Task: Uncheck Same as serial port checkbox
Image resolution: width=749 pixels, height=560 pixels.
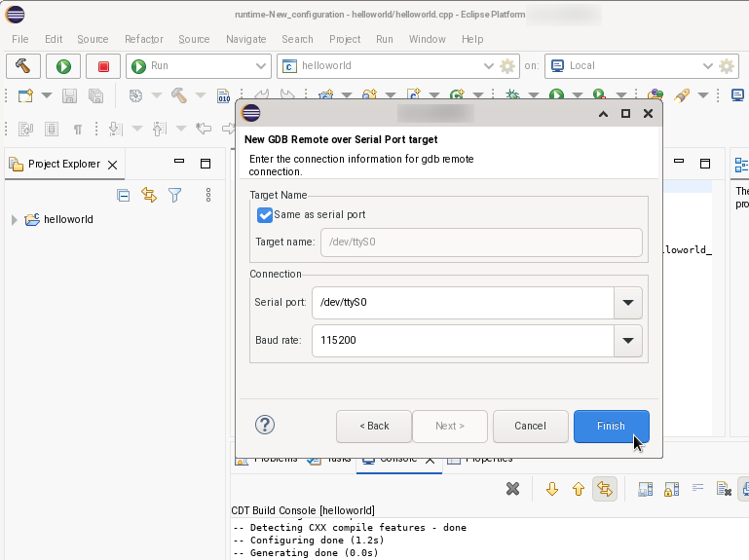Action: (265, 214)
